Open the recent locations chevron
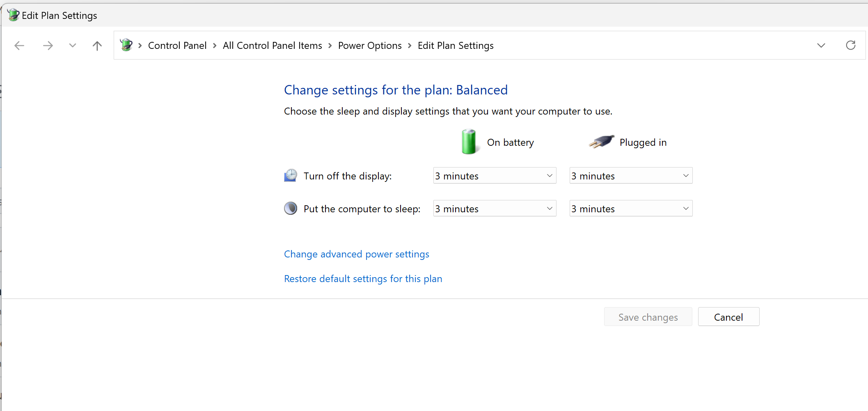The width and height of the screenshot is (868, 411). (72, 46)
